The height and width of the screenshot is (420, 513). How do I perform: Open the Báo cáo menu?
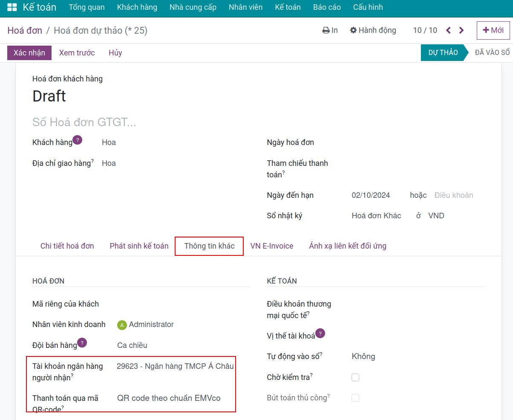tap(327, 7)
